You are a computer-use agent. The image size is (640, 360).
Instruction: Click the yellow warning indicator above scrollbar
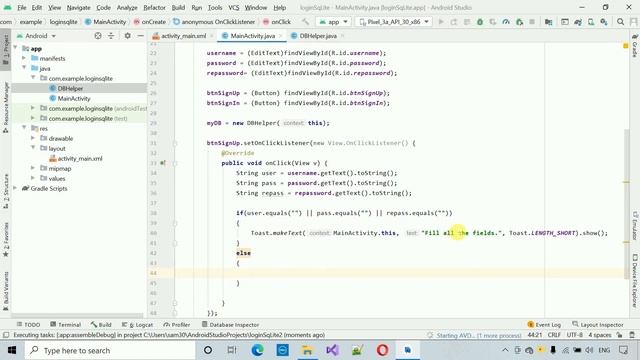click(625, 46)
